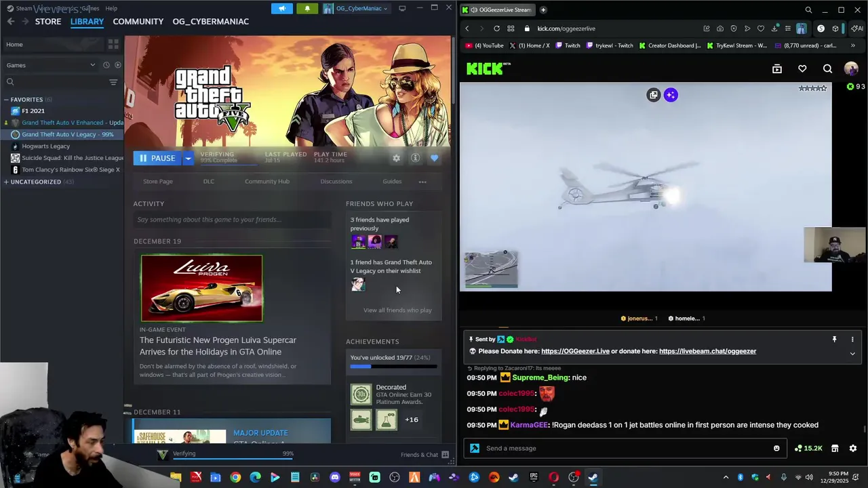Open Kick browse/following video icon
This screenshot has height=488, width=868.
point(777,69)
